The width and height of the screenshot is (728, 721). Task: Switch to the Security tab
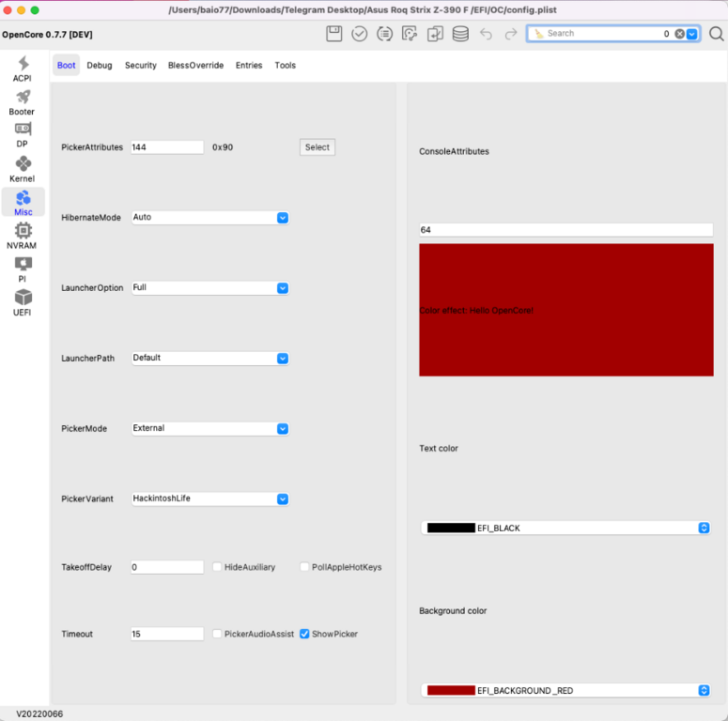[141, 66]
